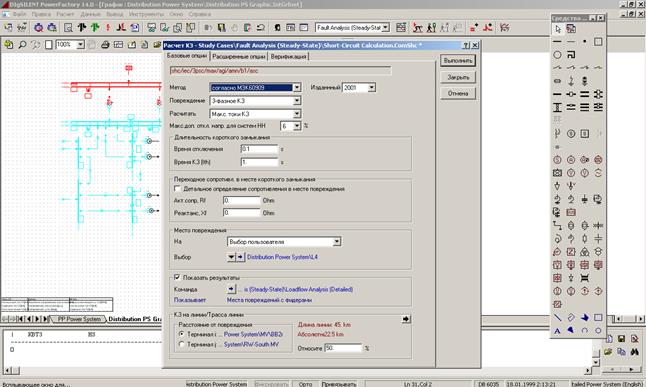Open the 'На' fault location dropdown
Image resolution: width=646 pixels, height=387 pixels.
pyautogui.click(x=337, y=242)
